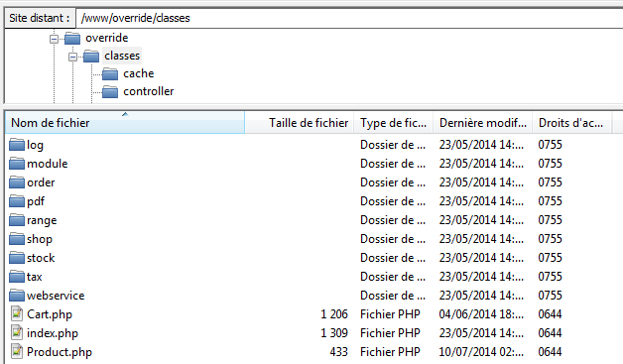
Task: Click the log folder icon
Action: click(x=17, y=145)
